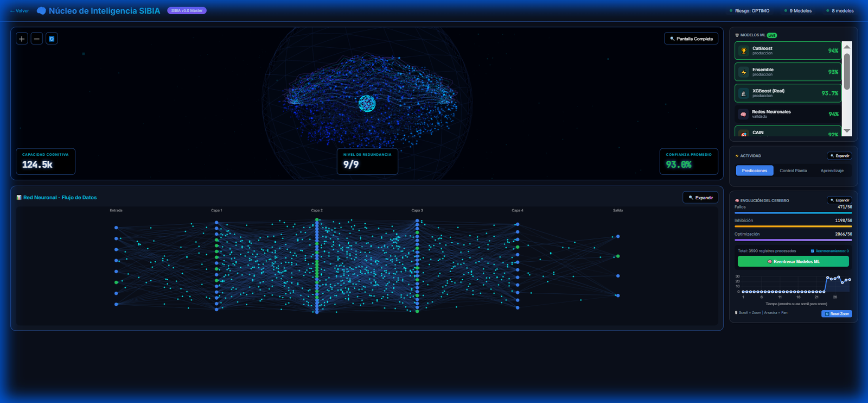Click the Confianza Promedio 93.0% card

(x=689, y=161)
